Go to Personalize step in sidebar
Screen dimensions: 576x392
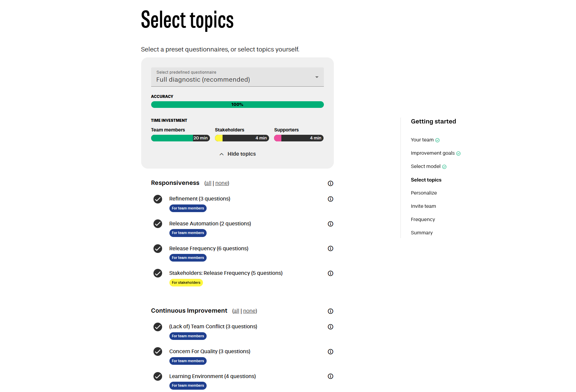pyautogui.click(x=424, y=193)
